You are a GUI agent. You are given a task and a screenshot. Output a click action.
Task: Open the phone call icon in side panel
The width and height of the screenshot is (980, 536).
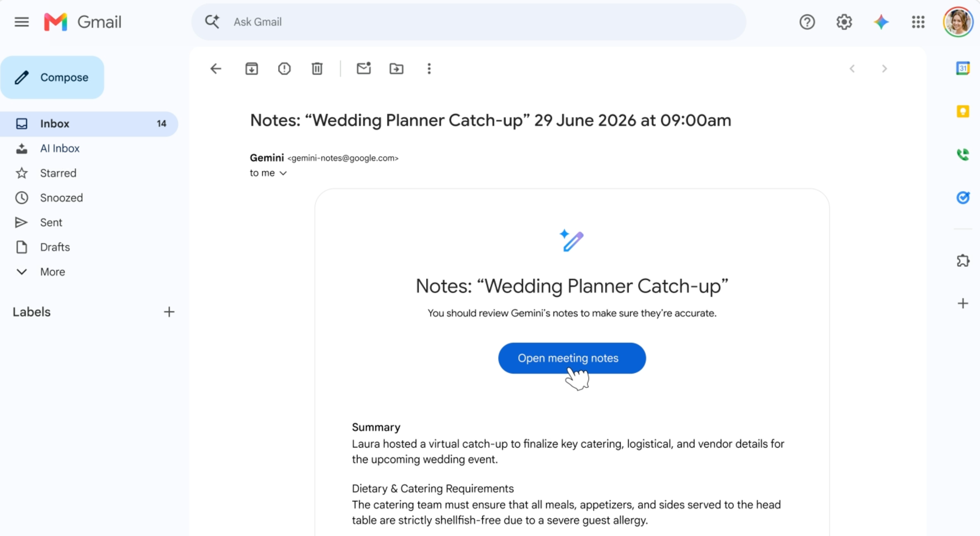[x=963, y=154]
